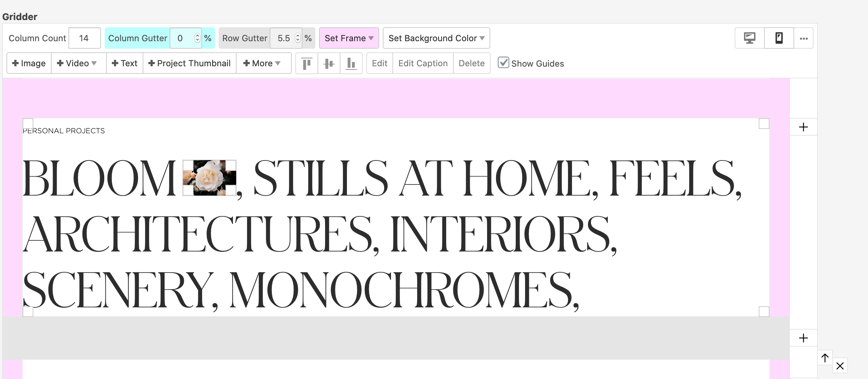Click the Column Count input field
The image size is (868, 379).
pos(84,38)
